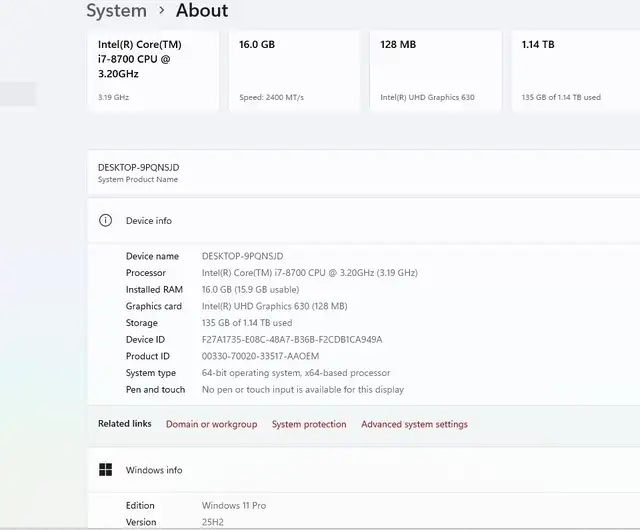Click the Edition label
This screenshot has height=530, width=640.
[x=140, y=506]
